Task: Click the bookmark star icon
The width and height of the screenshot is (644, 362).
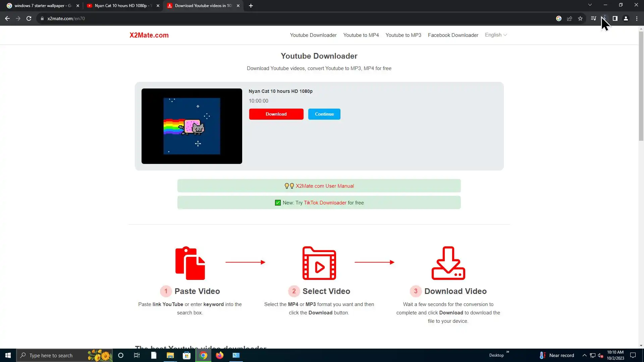Action: point(580,18)
